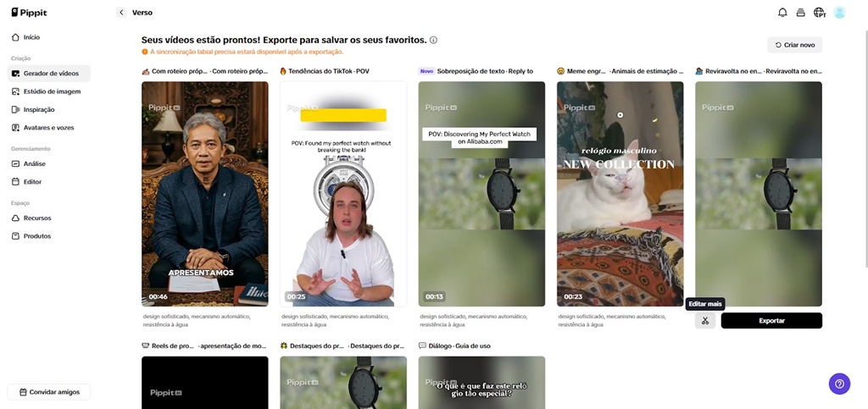Screen dimensions: 868x409
Task: Go back using the arrow beside Verso
Action: [x=121, y=13]
